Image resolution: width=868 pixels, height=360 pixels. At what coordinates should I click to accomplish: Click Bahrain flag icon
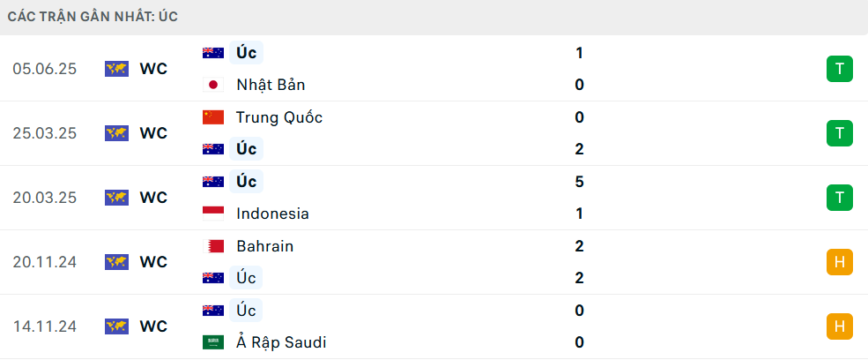pyautogui.click(x=213, y=245)
